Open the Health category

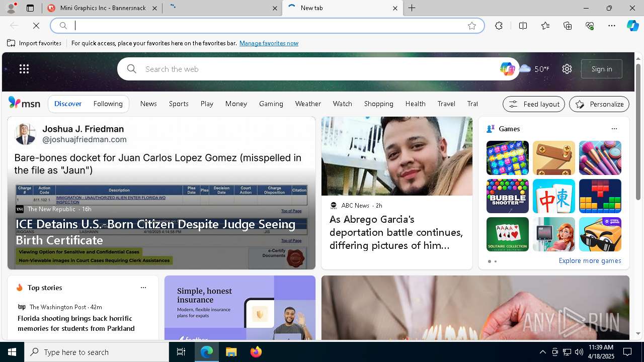(x=416, y=104)
